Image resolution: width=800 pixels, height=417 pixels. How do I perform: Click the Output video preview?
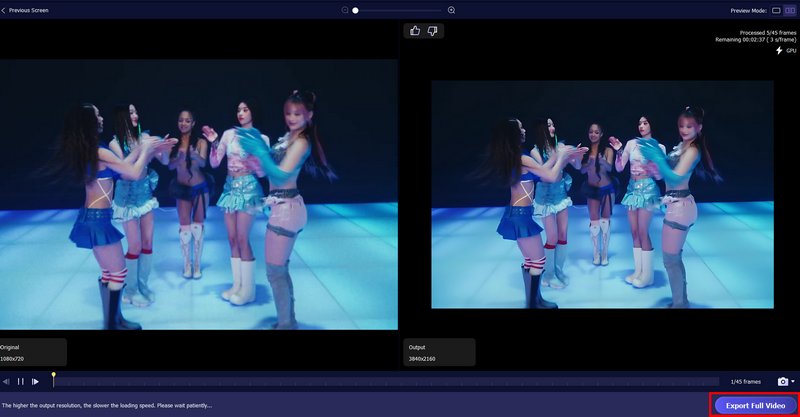tap(602, 194)
